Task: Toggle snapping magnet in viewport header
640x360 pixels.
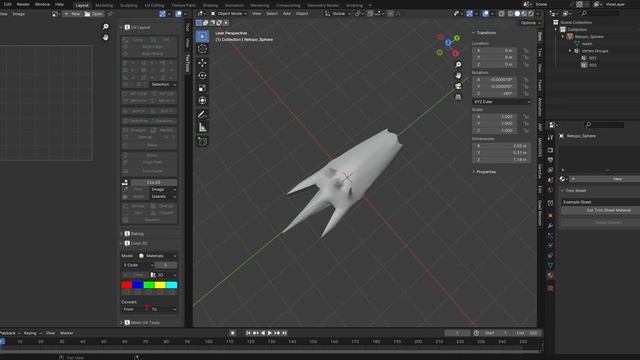Action: (370, 13)
